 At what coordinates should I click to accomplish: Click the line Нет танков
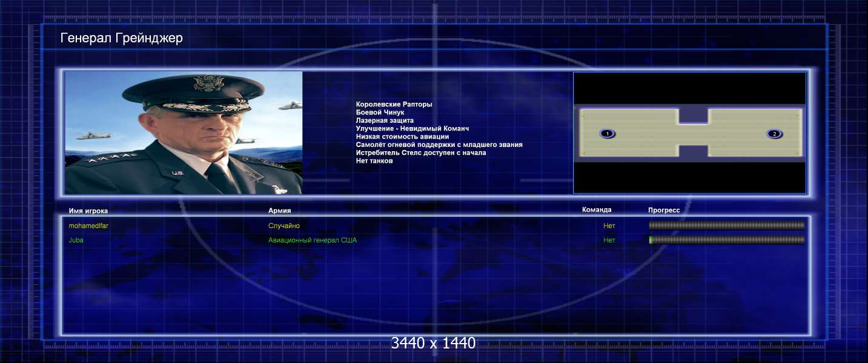click(x=374, y=160)
